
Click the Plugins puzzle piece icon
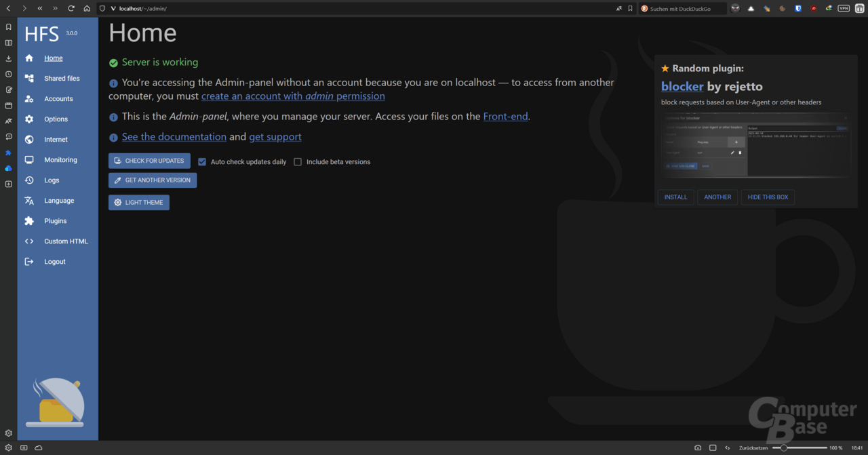[x=29, y=221]
